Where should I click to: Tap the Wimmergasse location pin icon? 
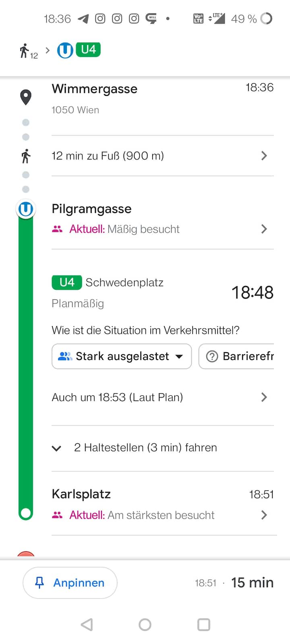point(26,97)
